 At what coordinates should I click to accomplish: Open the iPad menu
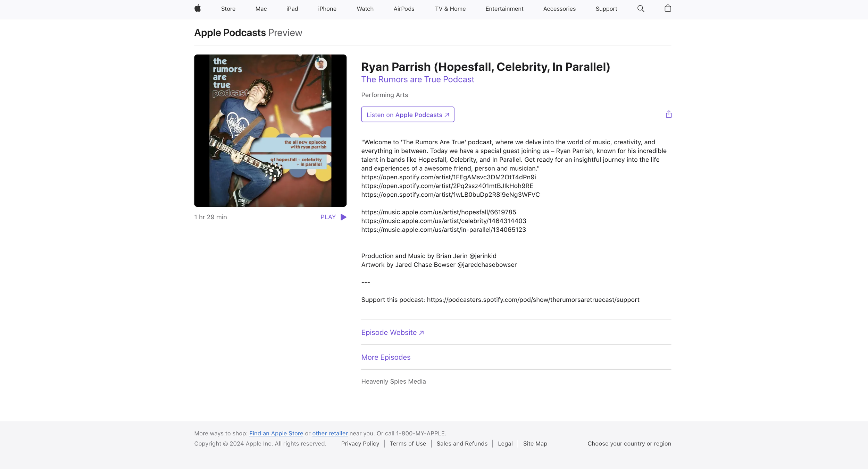tap(292, 9)
